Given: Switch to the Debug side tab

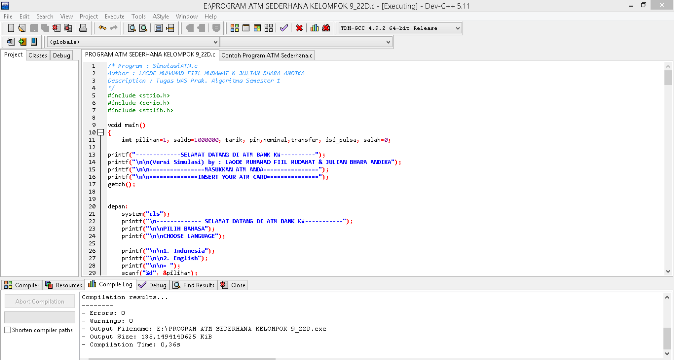Looking at the screenshot, I should click(61, 55).
